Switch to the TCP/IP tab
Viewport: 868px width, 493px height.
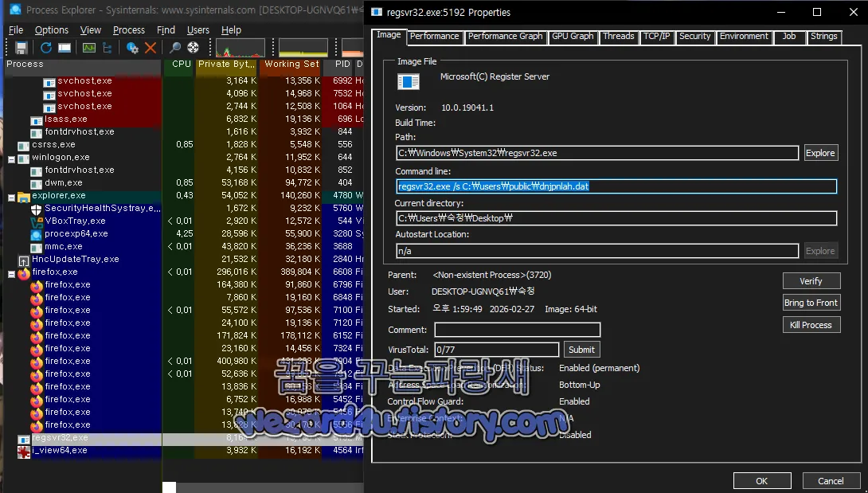click(656, 37)
